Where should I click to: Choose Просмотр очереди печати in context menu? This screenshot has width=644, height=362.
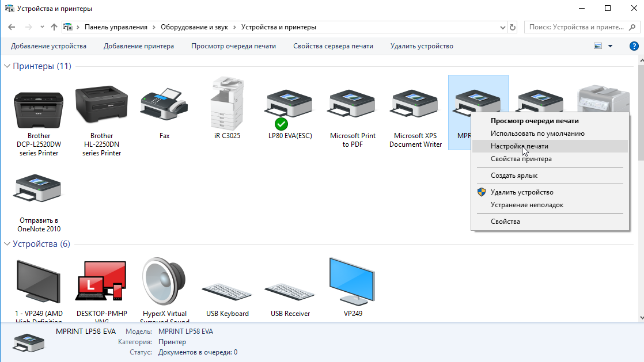(x=550, y=121)
